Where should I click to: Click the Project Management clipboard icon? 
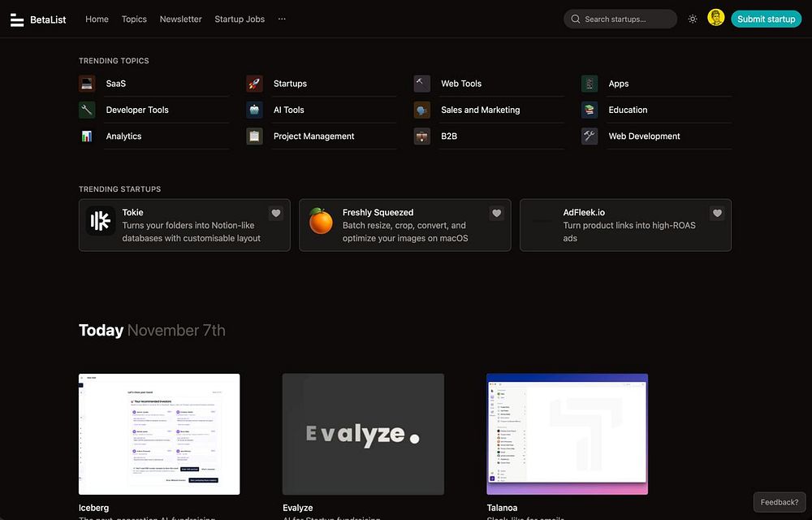coord(254,136)
